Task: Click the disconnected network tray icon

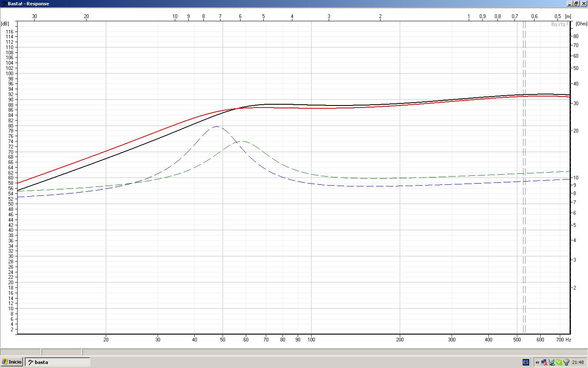Action: [544, 362]
